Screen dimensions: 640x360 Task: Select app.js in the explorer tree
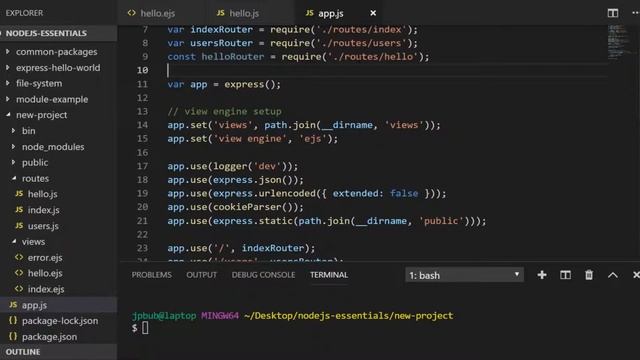[58, 305]
